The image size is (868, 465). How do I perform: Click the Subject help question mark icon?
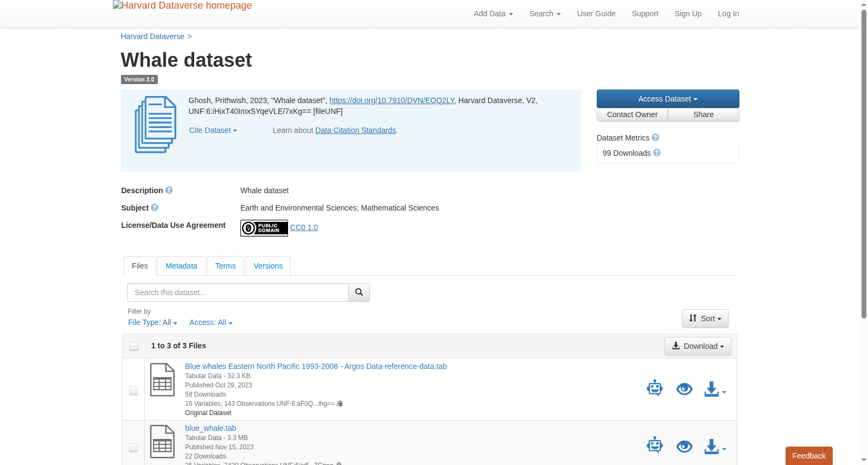pos(155,208)
